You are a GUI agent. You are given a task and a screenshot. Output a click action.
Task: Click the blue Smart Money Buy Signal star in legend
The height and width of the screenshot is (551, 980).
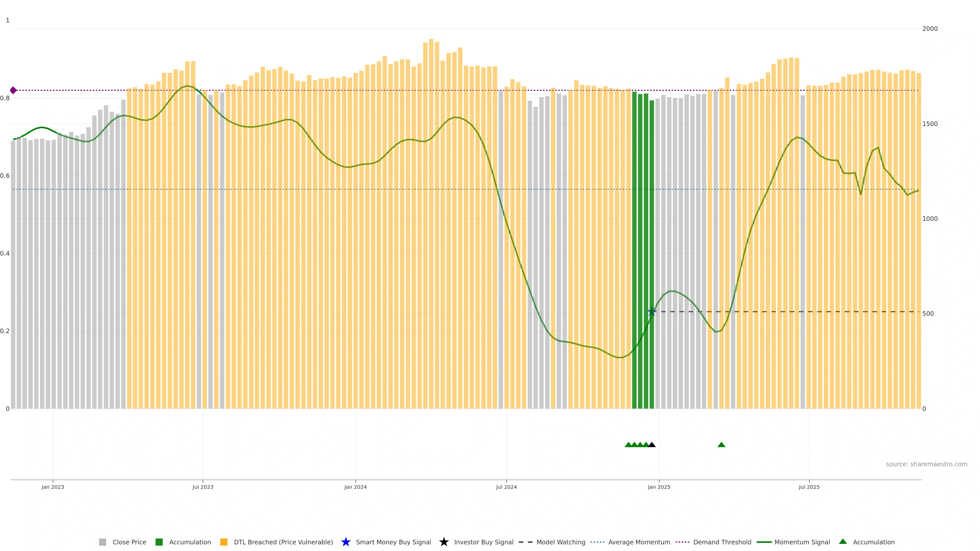(x=346, y=542)
